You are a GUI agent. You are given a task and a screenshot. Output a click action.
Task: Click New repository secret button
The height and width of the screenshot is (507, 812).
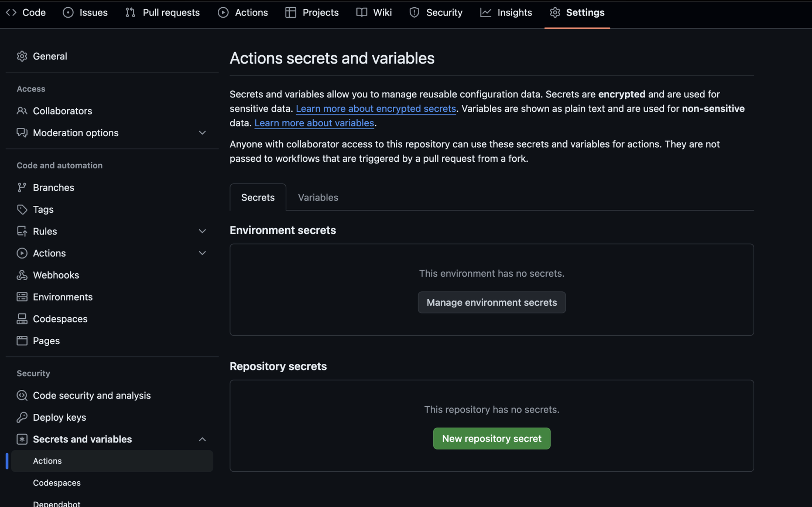491,438
